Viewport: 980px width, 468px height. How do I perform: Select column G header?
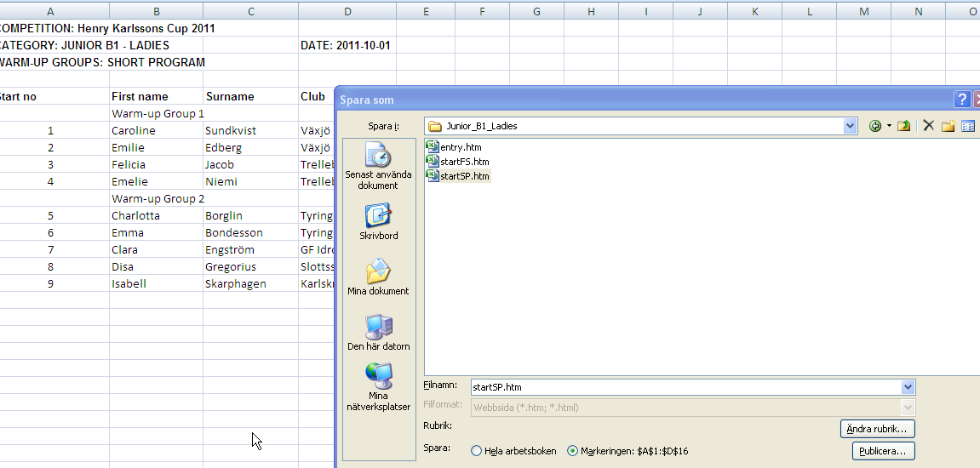(537, 11)
